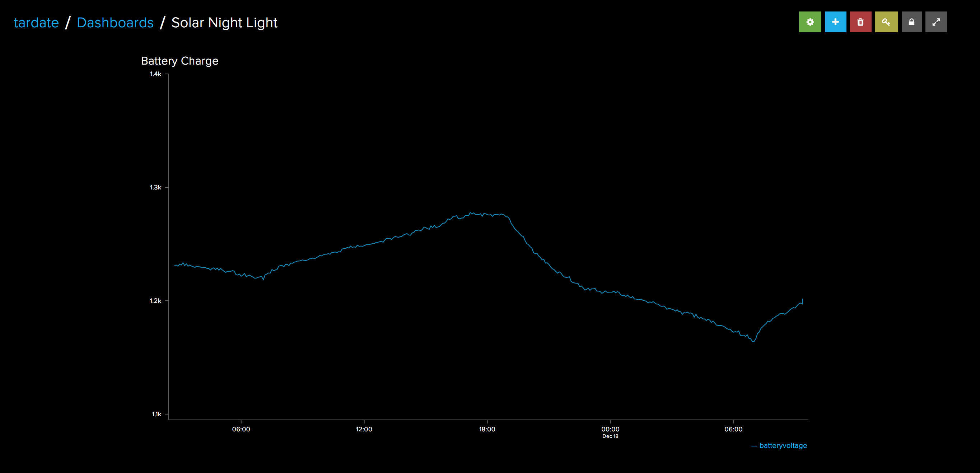Open Dashboards menu item
Screen dimensions: 980x473
[115, 22]
